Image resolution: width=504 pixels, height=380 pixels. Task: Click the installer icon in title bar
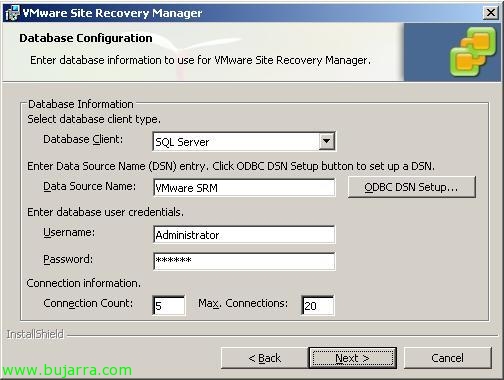click(x=12, y=13)
